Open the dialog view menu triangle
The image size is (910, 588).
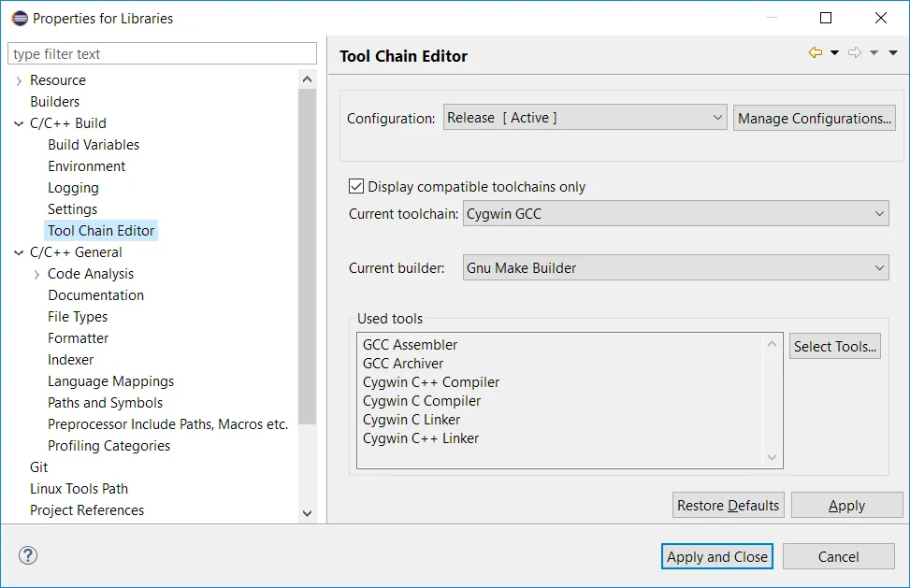tap(893, 53)
